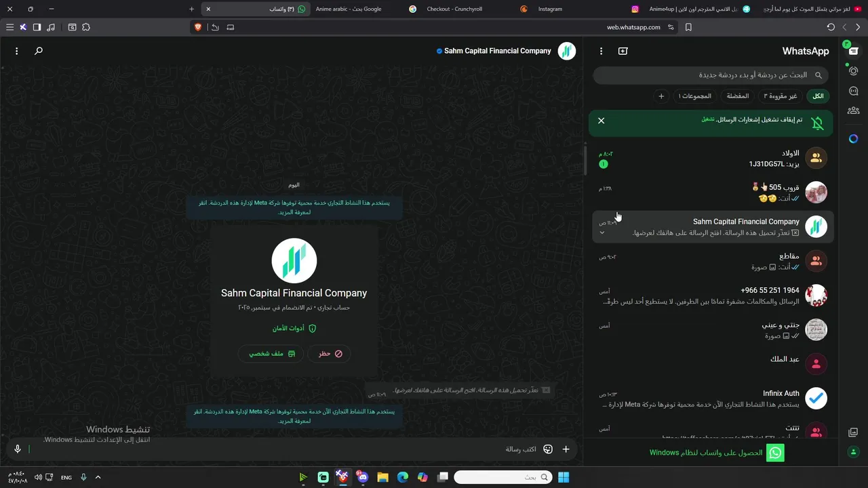Click the chat list scrollbar

pyautogui.click(x=585, y=161)
